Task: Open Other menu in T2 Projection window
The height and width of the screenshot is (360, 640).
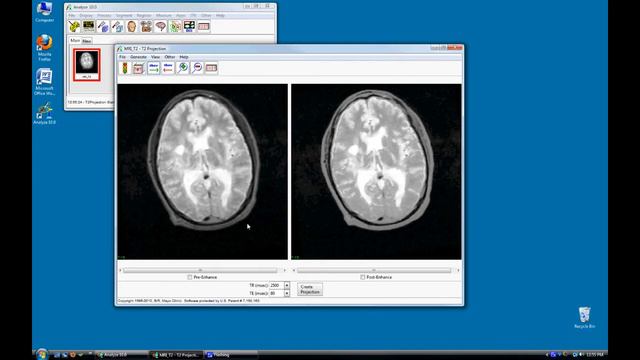Action: (170, 57)
